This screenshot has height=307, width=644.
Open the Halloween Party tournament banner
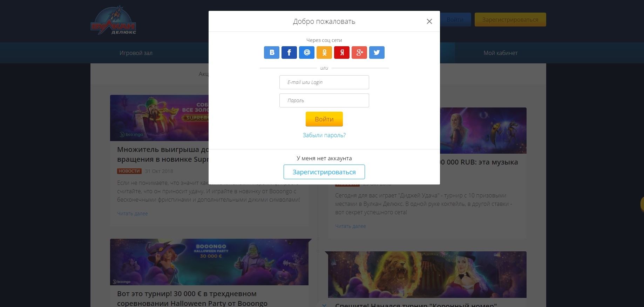pyautogui.click(x=209, y=262)
